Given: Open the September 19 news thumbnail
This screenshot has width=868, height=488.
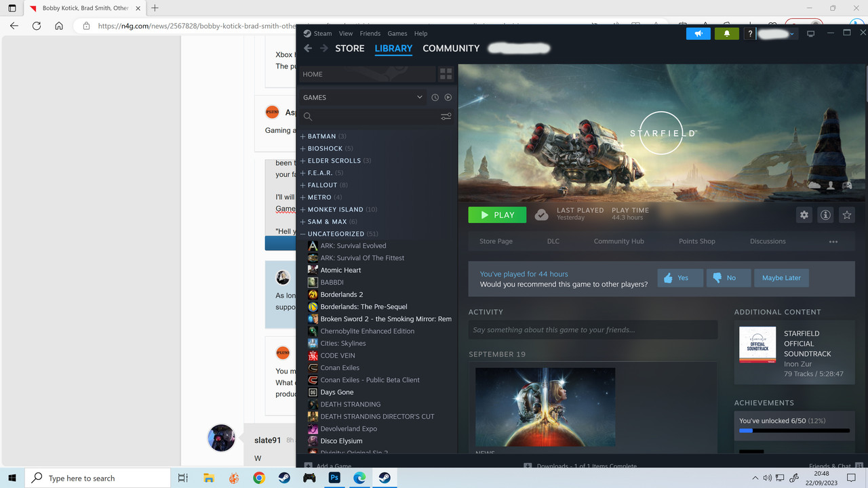Looking at the screenshot, I should [x=545, y=407].
